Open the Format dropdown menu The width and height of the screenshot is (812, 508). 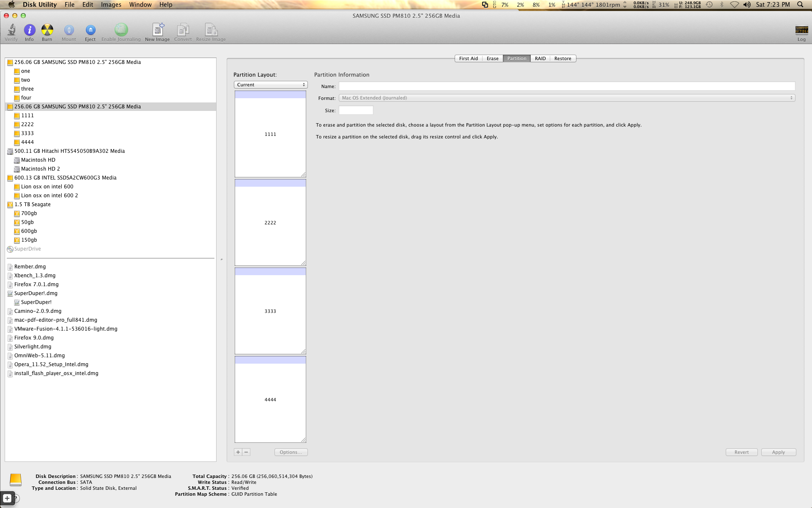pos(567,98)
